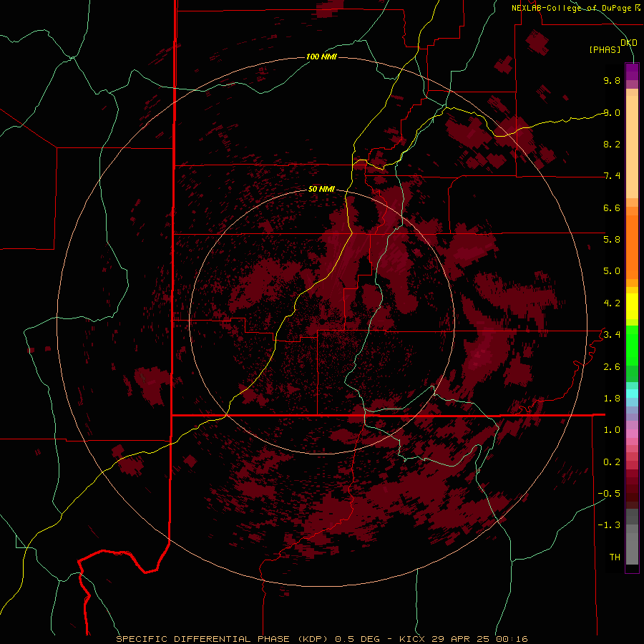Click the 50 NMI range ring label
This screenshot has height=644, width=644.
pos(321,189)
